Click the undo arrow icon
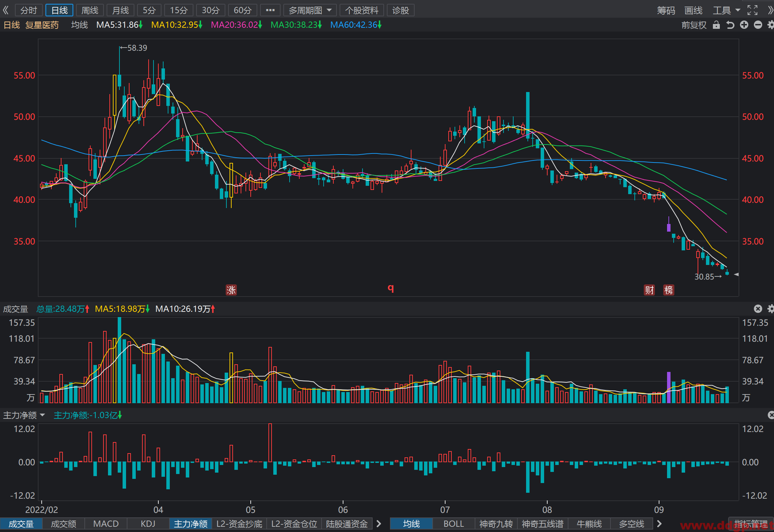Viewport: 774px width, 532px height. 730,25
